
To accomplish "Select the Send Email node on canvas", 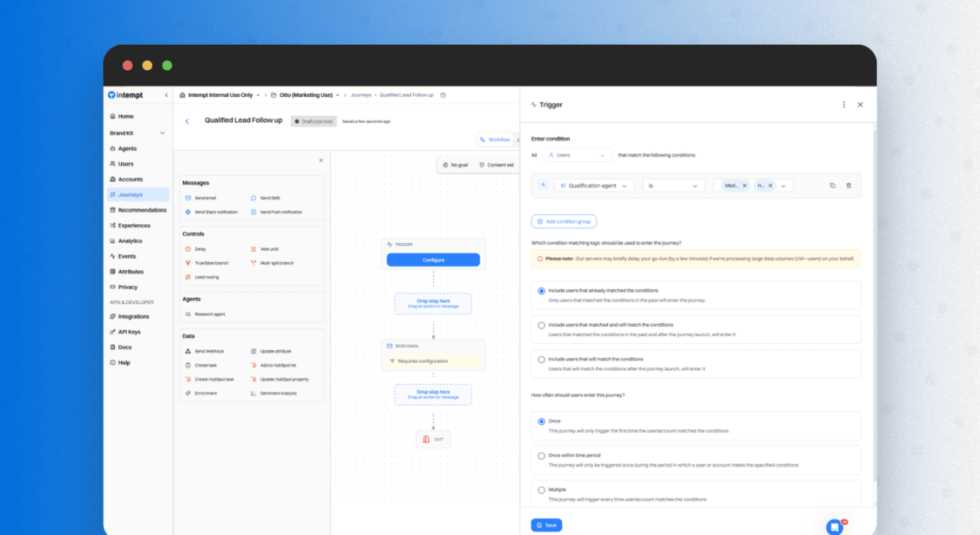I will (x=433, y=355).
